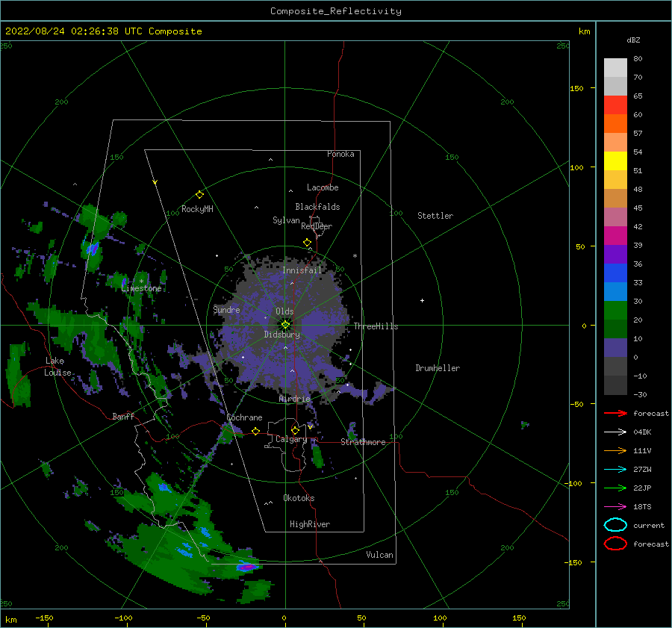Click the blue 33 dBZ color swatch
Viewport: 672px width, 628px height.
pyautogui.click(x=615, y=273)
